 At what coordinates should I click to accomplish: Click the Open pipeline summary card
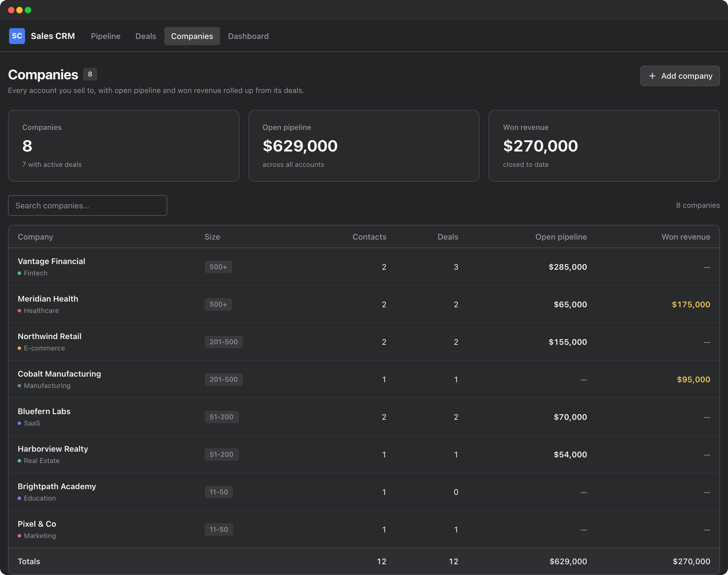(364, 146)
